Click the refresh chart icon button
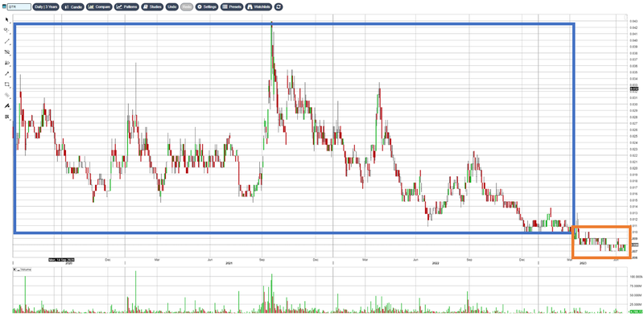Image resolution: width=644 pixels, height=317 pixels. click(279, 7)
